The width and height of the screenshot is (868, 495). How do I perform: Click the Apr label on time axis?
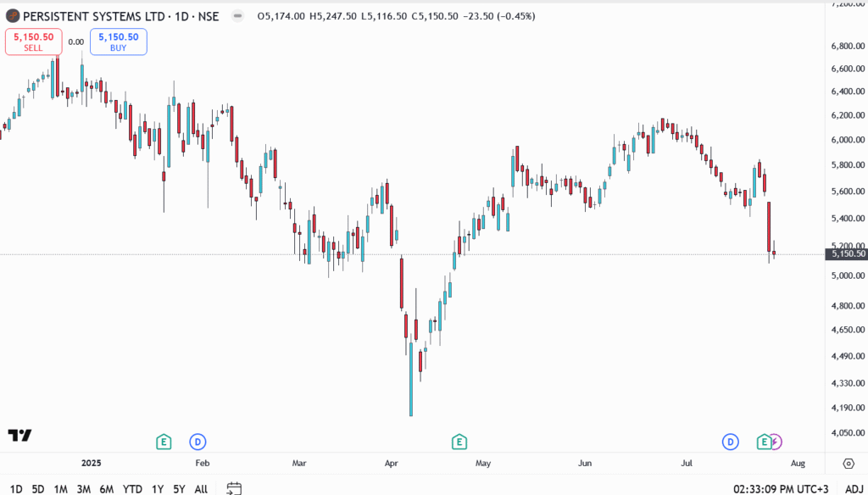(392, 463)
